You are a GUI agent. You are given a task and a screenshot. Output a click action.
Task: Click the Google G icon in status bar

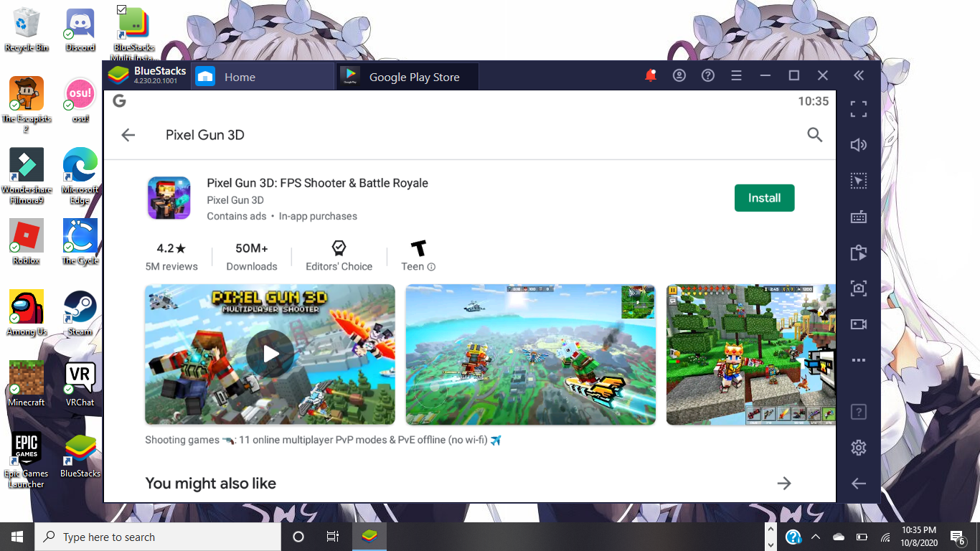point(119,101)
